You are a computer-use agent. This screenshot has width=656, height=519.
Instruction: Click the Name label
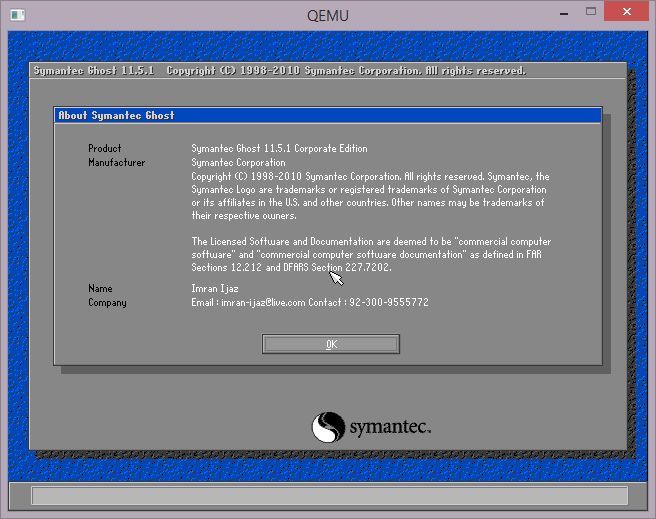100,289
